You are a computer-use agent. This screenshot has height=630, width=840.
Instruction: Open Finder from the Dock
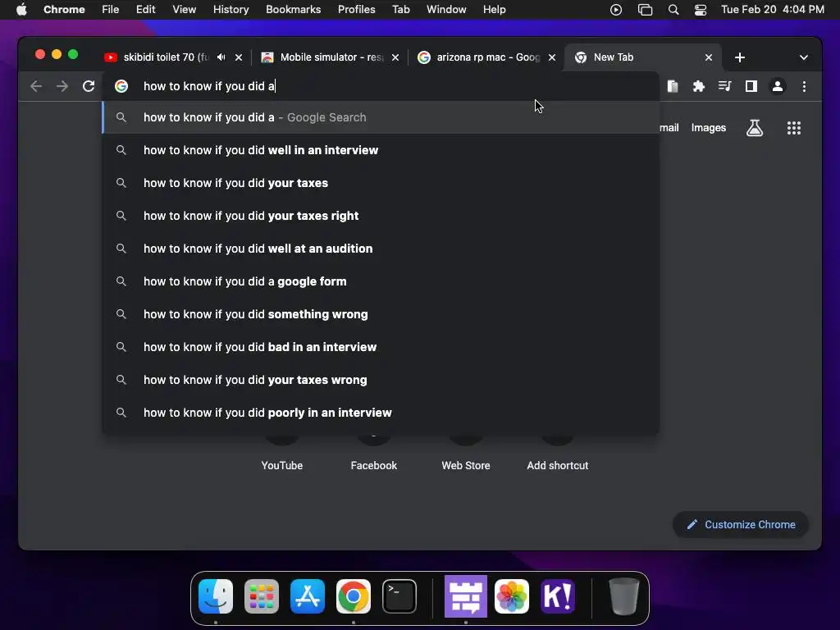point(216,596)
